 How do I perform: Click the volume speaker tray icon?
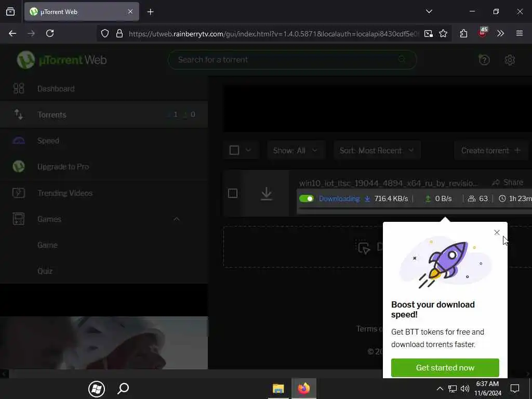click(465, 389)
